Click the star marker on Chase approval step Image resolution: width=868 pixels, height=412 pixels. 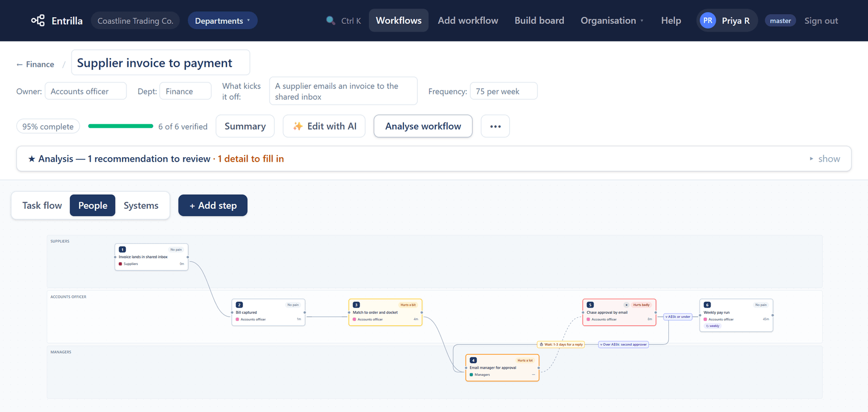tap(627, 305)
